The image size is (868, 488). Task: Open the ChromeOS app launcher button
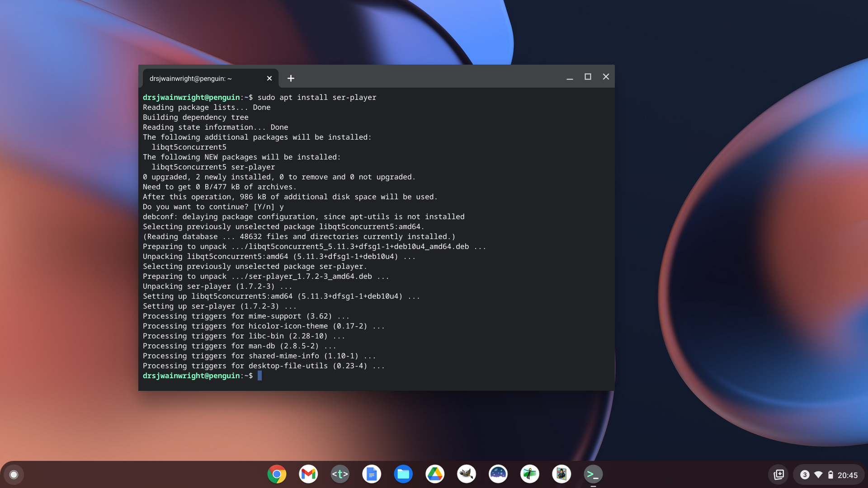click(x=14, y=474)
